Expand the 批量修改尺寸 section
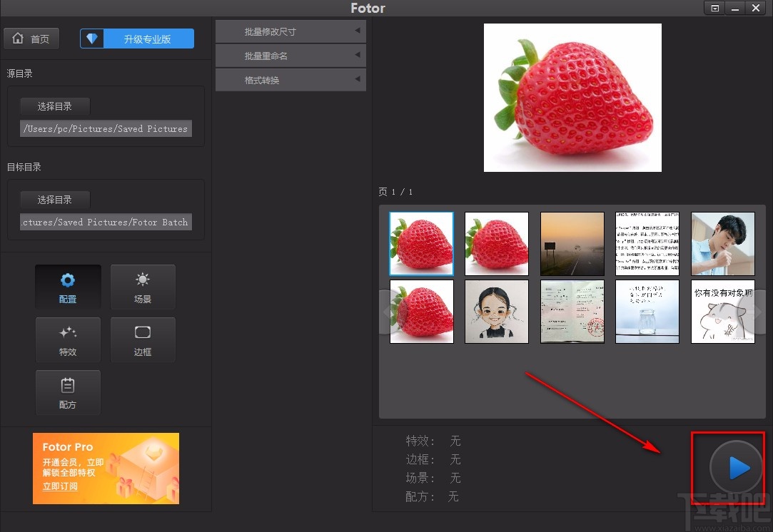Image resolution: width=773 pixels, height=532 pixels. [x=290, y=31]
